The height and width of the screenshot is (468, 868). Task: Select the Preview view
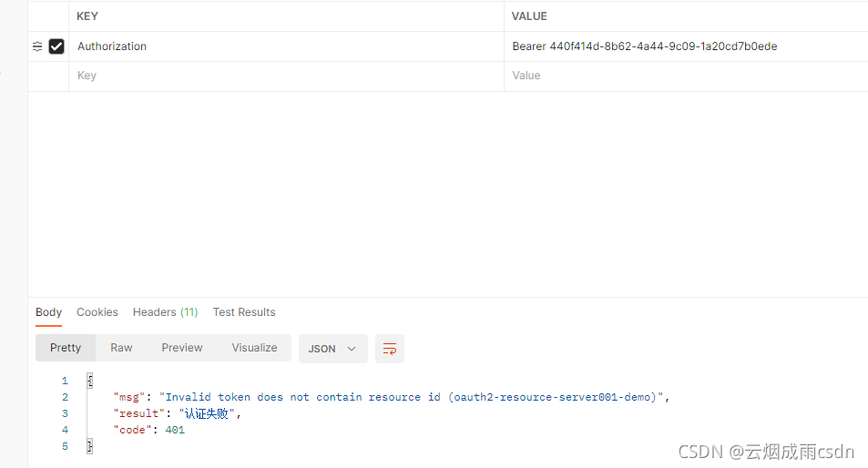click(x=182, y=348)
